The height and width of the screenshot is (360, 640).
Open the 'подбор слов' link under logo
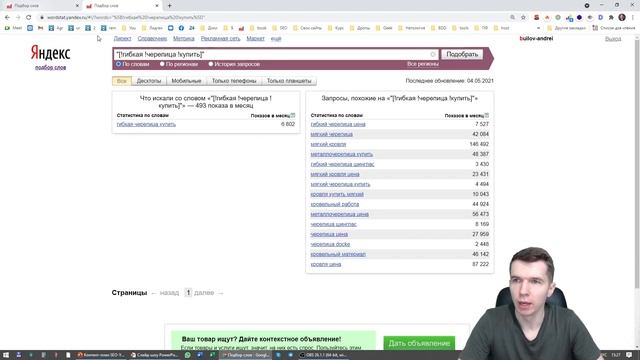[x=51, y=67]
